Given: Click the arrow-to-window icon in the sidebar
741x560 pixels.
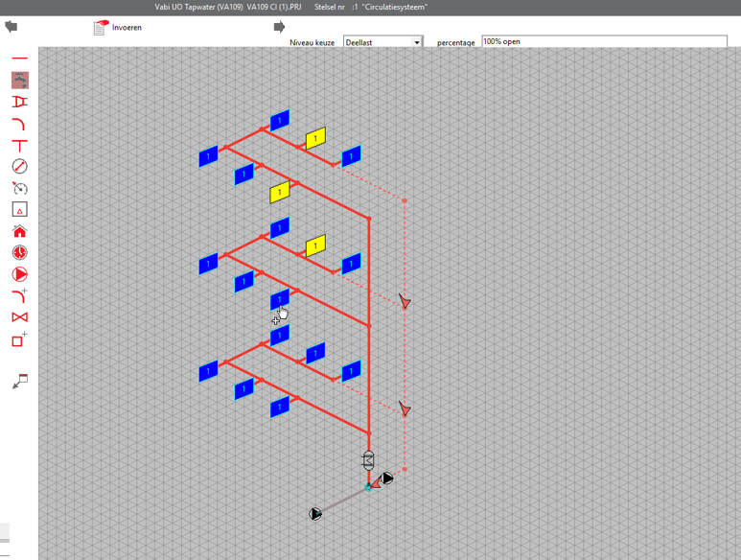Looking at the screenshot, I should [x=20, y=381].
